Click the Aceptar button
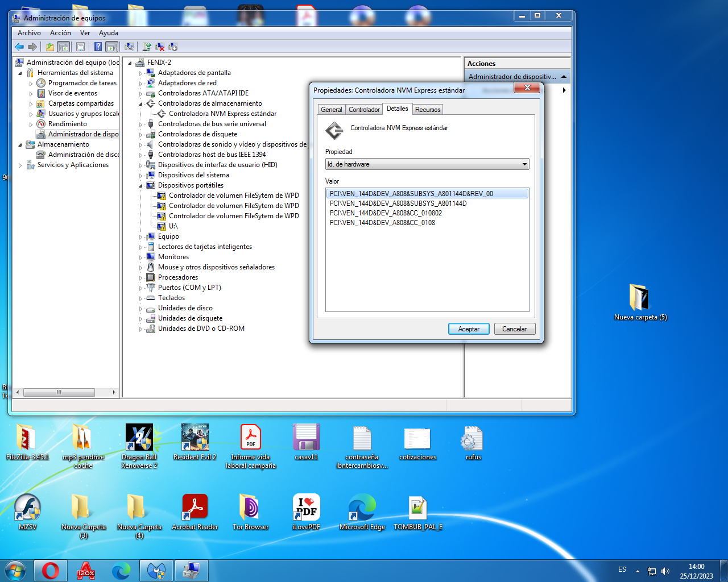Screen dimensions: 728x582 (469, 329)
